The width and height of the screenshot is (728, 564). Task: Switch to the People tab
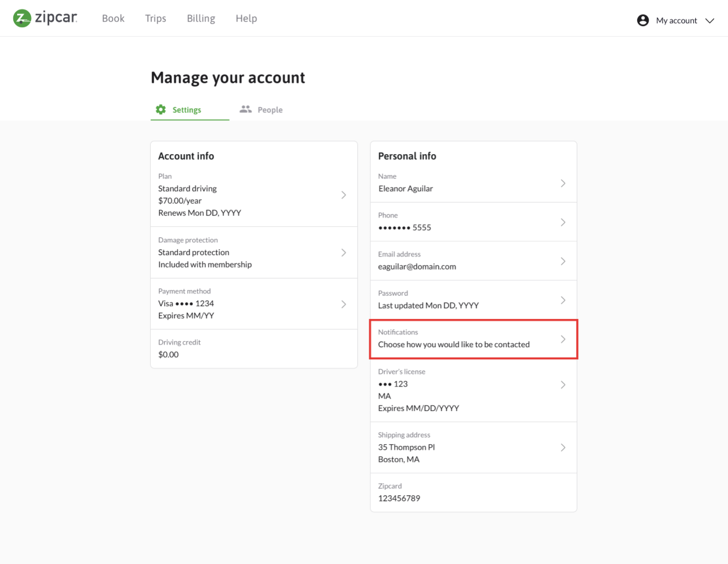point(261,110)
